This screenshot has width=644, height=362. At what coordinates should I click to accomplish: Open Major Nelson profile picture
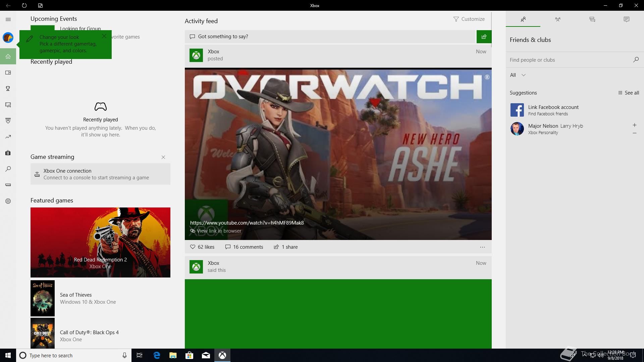point(517,129)
